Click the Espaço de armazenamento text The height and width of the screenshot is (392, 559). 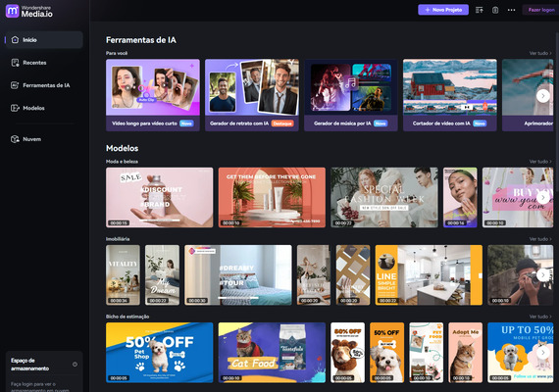point(30,365)
